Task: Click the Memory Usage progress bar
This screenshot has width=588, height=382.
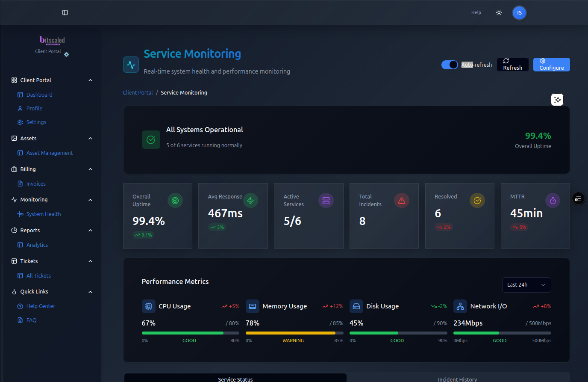Action: (x=294, y=333)
